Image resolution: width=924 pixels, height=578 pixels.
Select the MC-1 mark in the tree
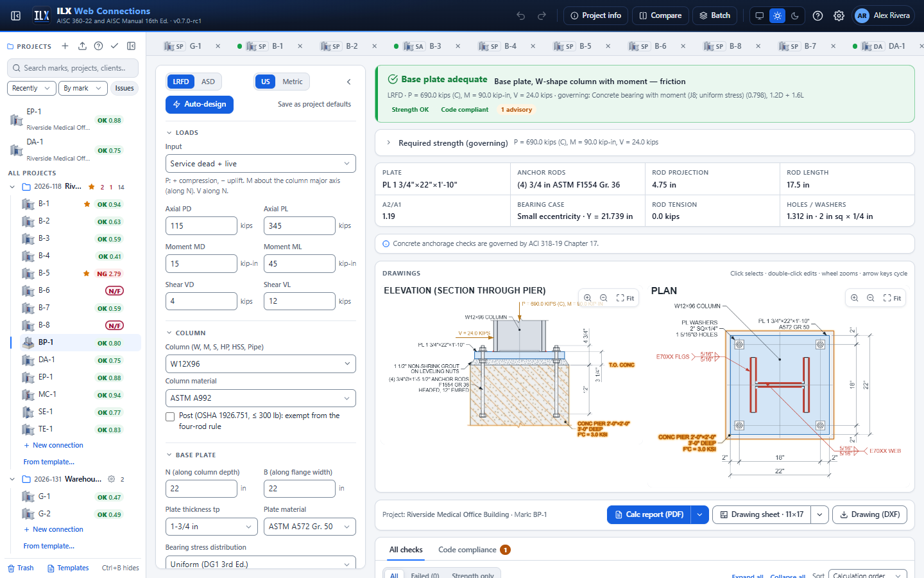click(x=47, y=394)
